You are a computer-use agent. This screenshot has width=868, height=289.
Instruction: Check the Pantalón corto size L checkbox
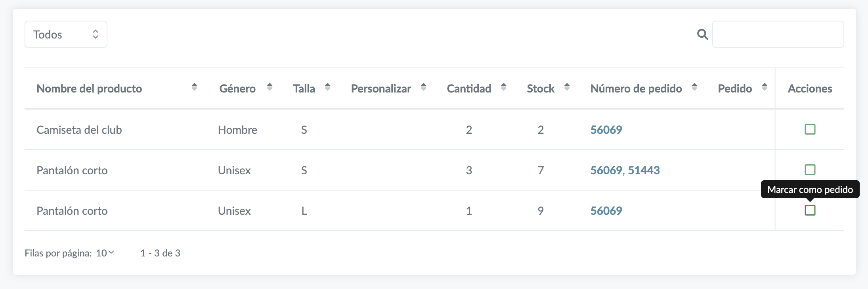coord(810,210)
